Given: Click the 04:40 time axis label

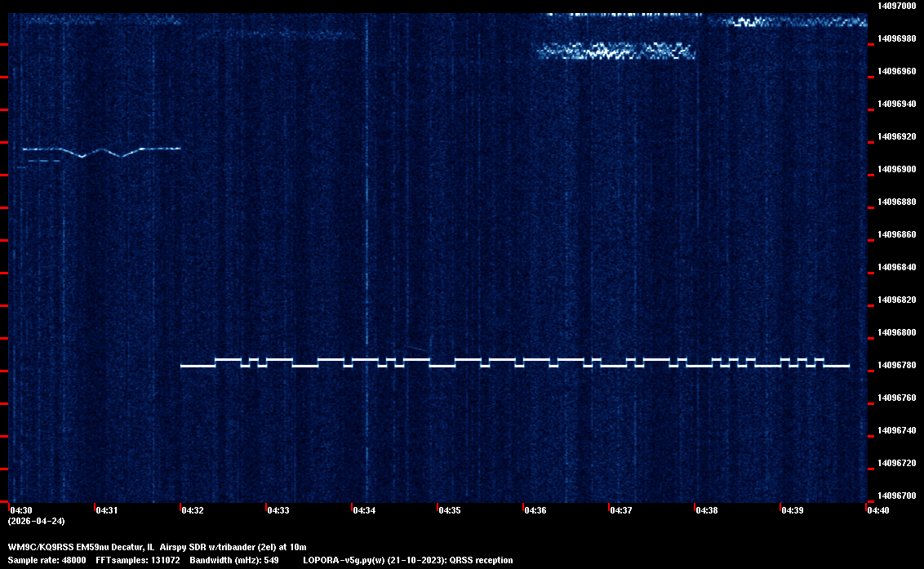Looking at the screenshot, I should click(x=878, y=510).
